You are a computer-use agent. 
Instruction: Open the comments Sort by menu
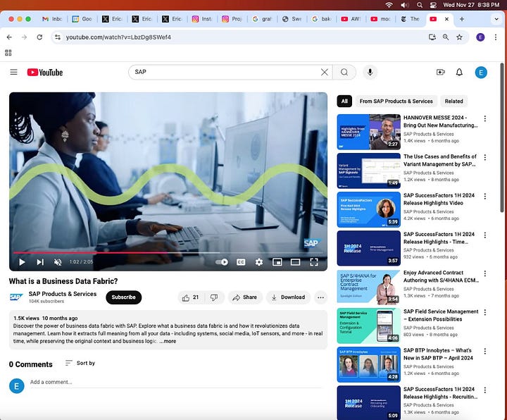(80, 363)
